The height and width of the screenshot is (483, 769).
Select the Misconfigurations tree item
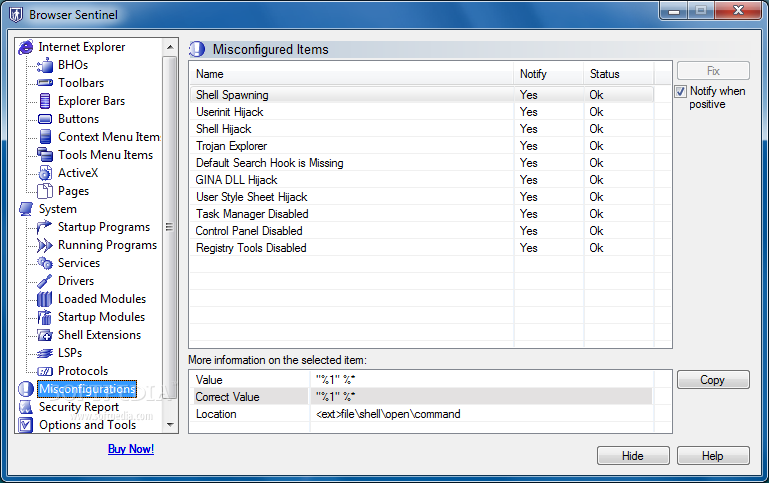(x=87, y=389)
